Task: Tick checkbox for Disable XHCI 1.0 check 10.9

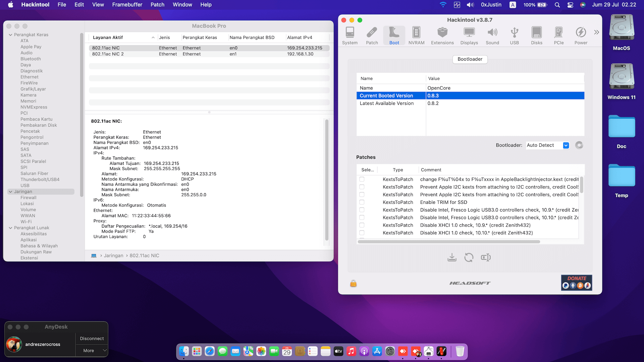Action: [x=362, y=225]
